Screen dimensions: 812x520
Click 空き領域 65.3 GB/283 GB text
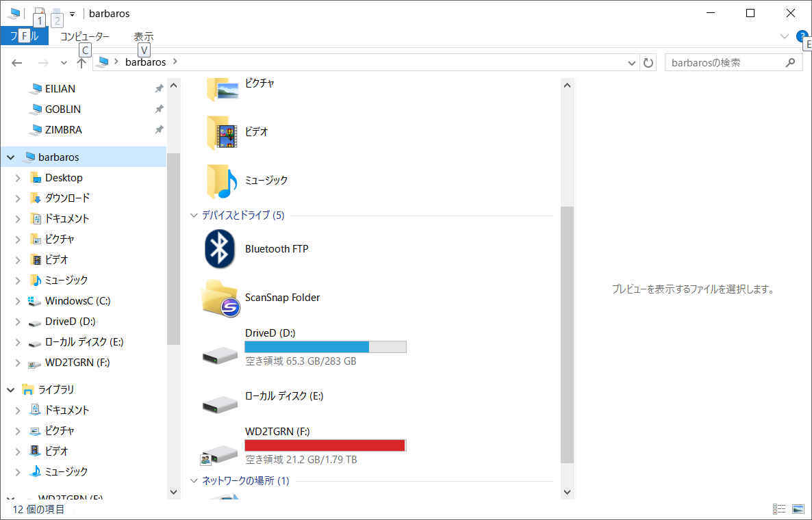[x=301, y=361]
